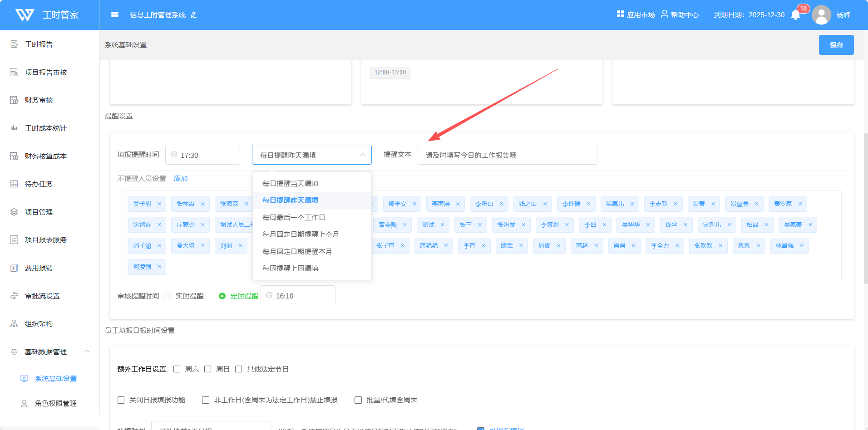This screenshot has height=430, width=868.
Task: Click the 提醒文本 reminder text input
Action: click(x=507, y=155)
